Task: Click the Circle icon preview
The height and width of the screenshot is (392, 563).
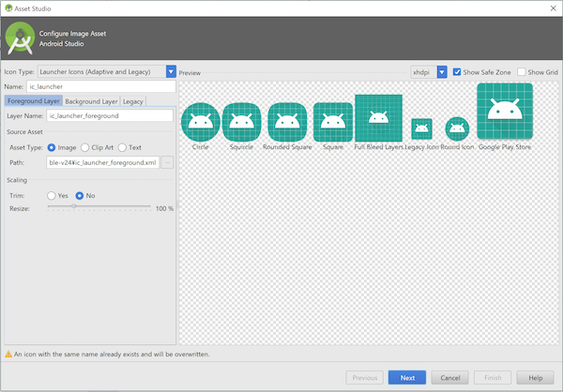Action: tap(201, 122)
